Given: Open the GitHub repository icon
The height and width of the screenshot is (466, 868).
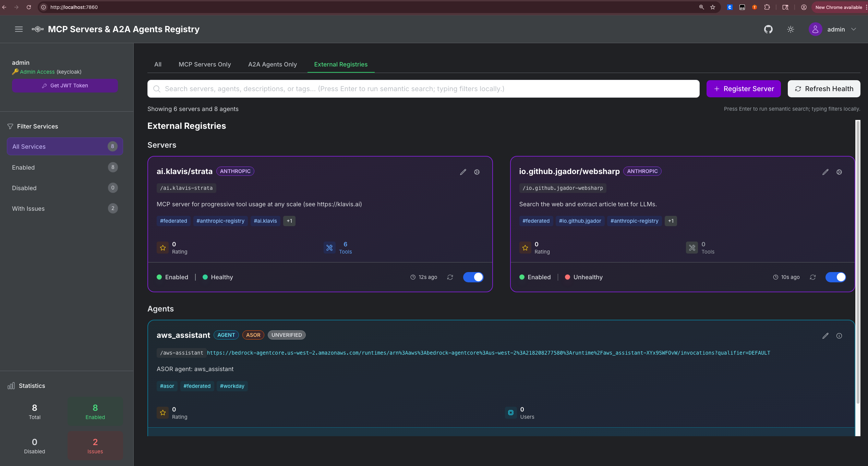Looking at the screenshot, I should [769, 29].
